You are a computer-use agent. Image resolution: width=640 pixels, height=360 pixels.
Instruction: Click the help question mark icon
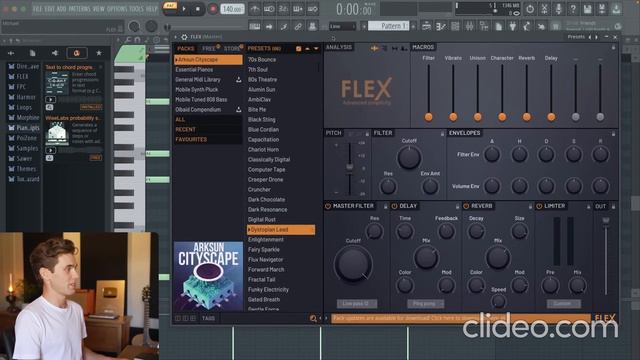pos(573,9)
